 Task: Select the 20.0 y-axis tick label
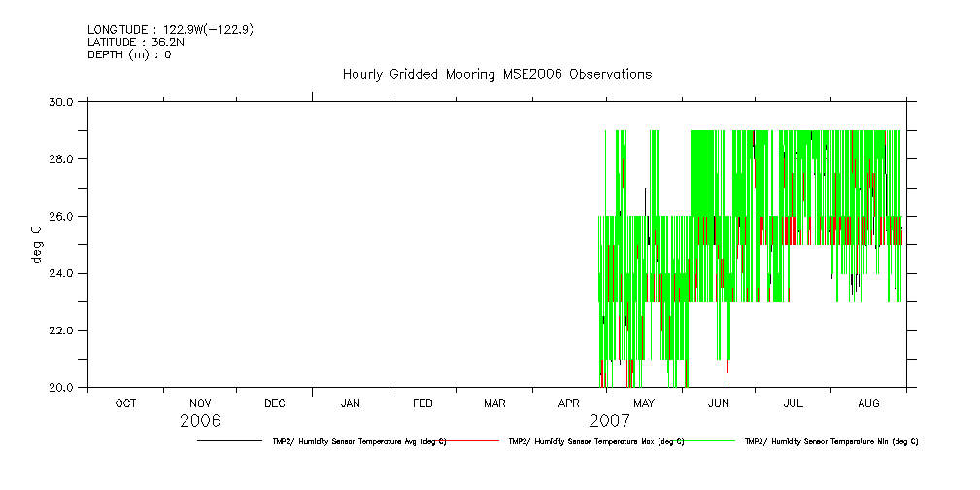(62, 388)
